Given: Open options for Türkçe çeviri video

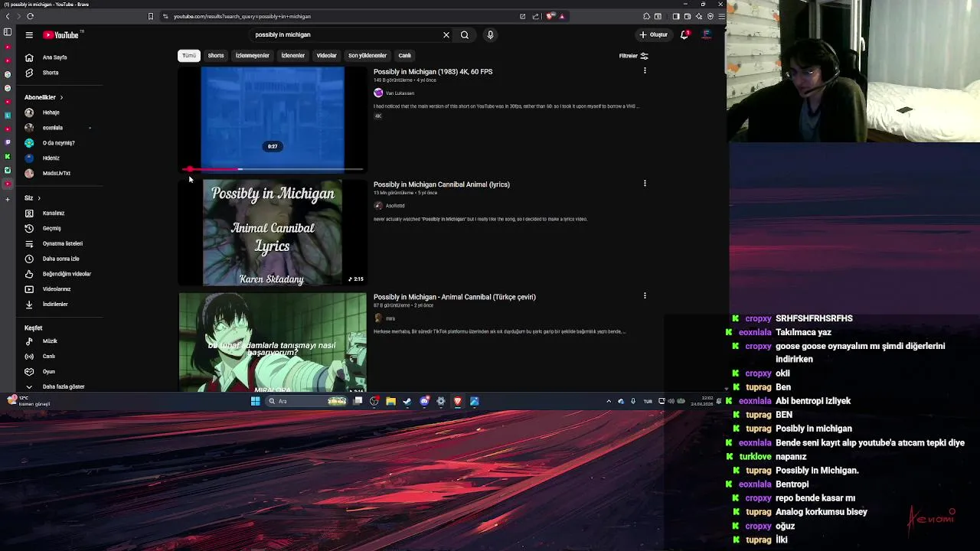Looking at the screenshot, I should 645,295.
